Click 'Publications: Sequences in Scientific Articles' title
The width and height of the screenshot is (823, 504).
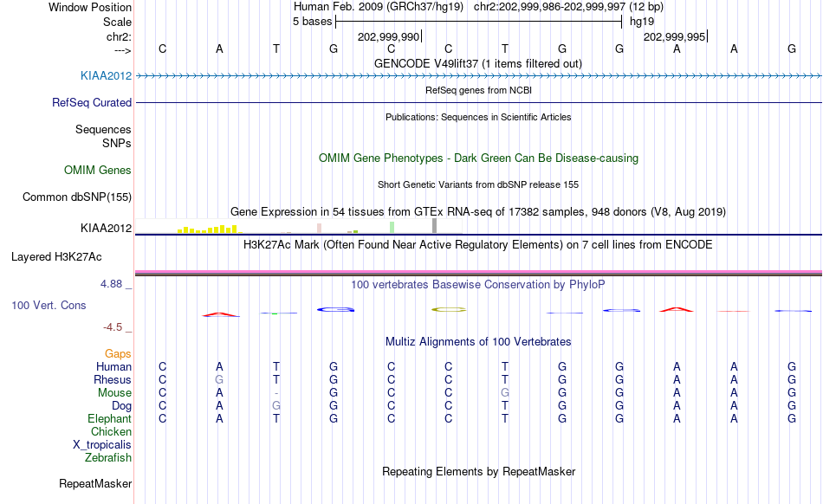pyautogui.click(x=478, y=117)
